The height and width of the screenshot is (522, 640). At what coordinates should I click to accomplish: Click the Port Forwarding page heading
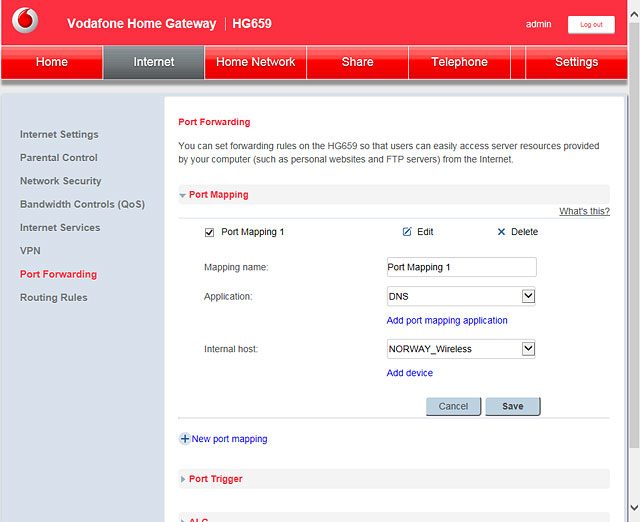coord(214,122)
